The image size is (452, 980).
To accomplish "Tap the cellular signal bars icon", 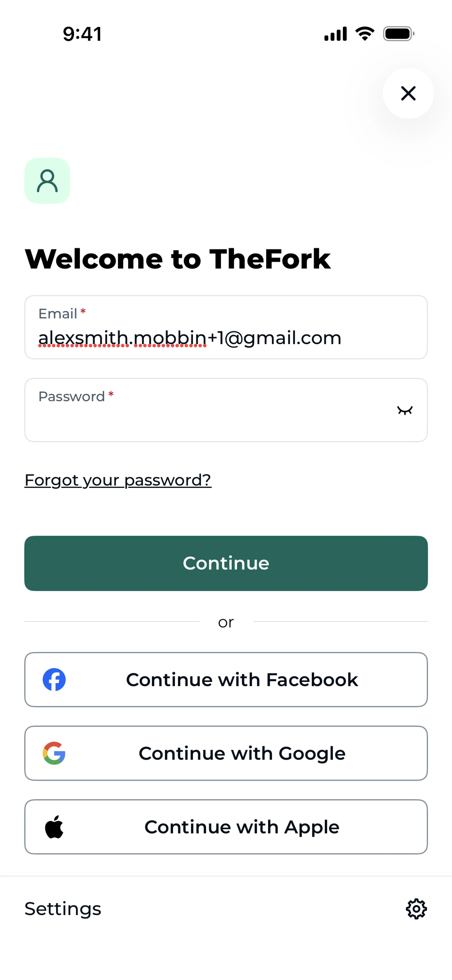I will pyautogui.click(x=335, y=34).
